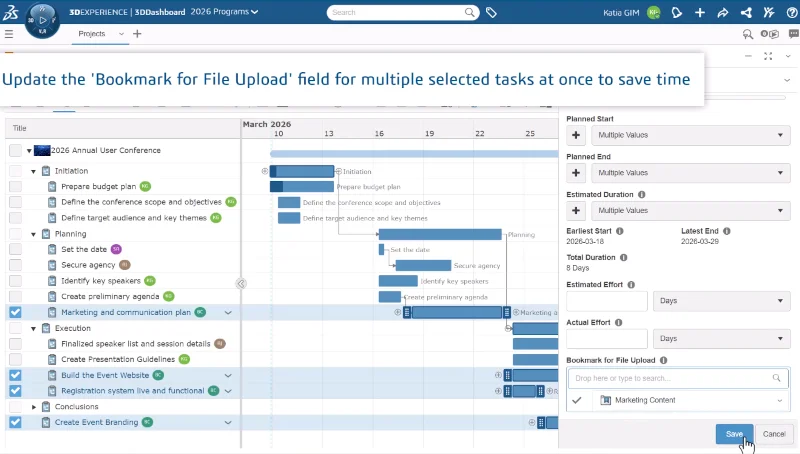Select the Secure agency task title
The width and height of the screenshot is (800, 454).
click(x=88, y=265)
